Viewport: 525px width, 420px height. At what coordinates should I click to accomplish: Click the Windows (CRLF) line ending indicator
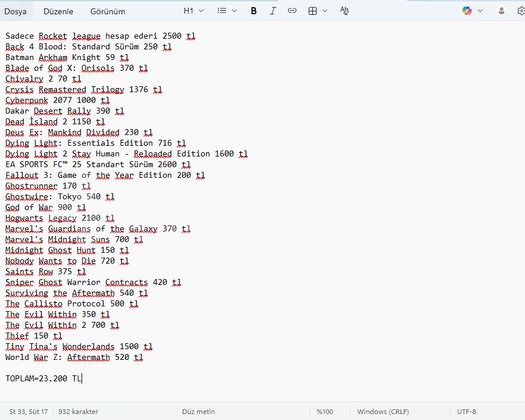[383, 412]
